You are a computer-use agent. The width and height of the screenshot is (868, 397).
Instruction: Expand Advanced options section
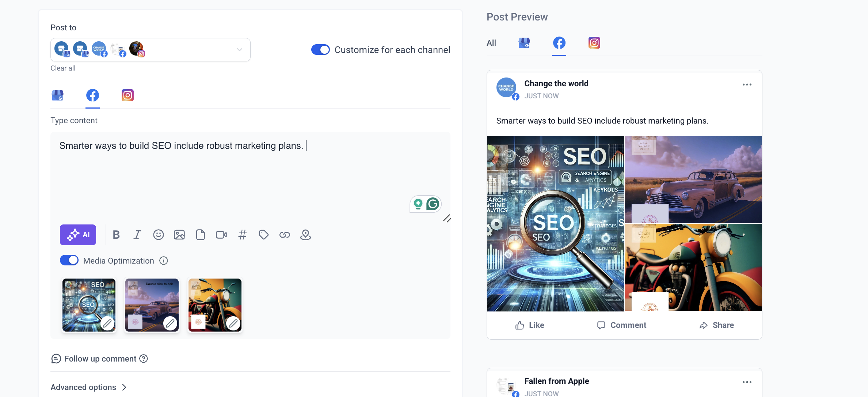(88, 387)
